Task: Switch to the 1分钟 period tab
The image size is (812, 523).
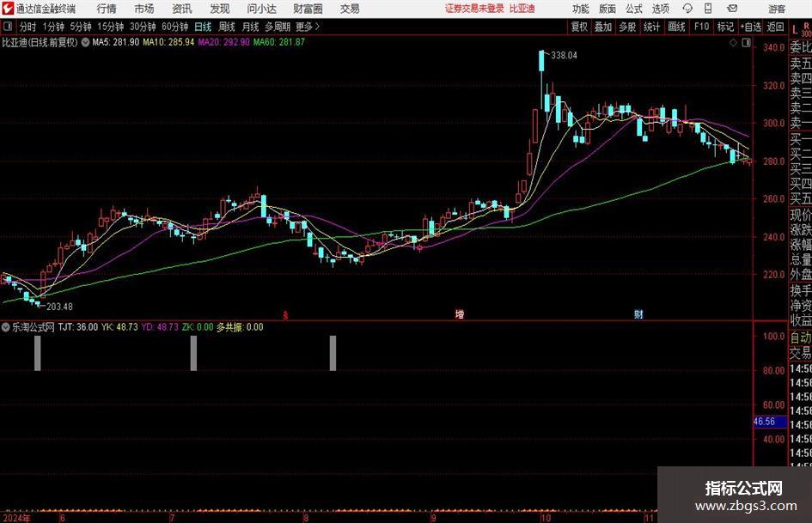Action: pos(53,27)
